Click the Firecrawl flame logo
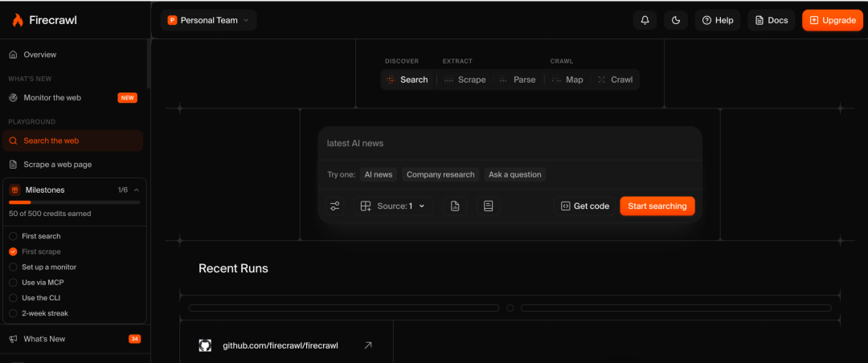The image size is (868, 363). pos(18,20)
